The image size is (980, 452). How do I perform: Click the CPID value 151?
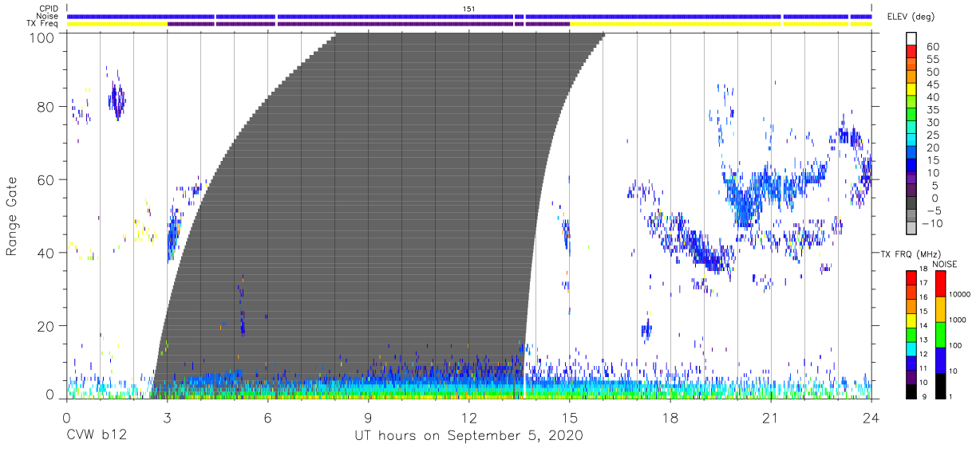click(x=469, y=9)
